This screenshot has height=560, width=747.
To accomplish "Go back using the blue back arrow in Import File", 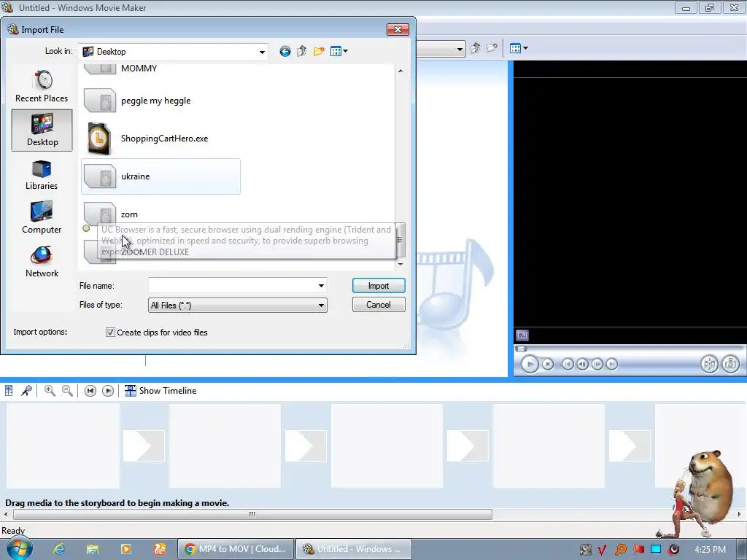I will coord(285,52).
